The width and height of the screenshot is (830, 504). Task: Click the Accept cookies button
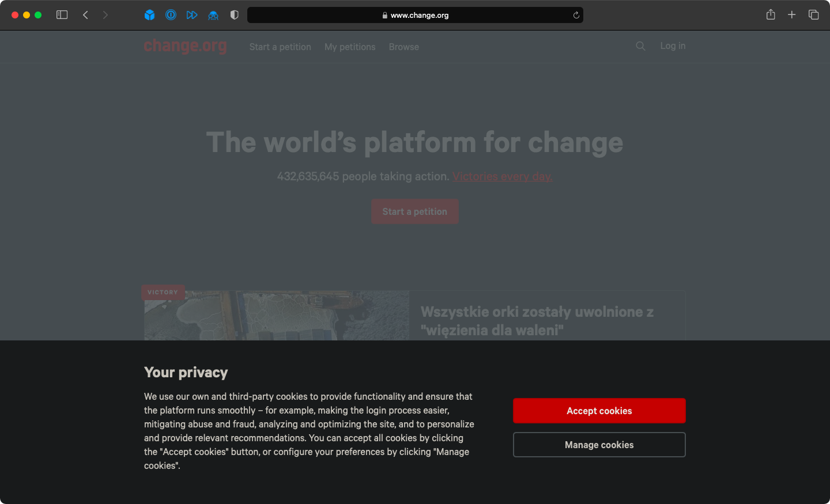click(599, 410)
